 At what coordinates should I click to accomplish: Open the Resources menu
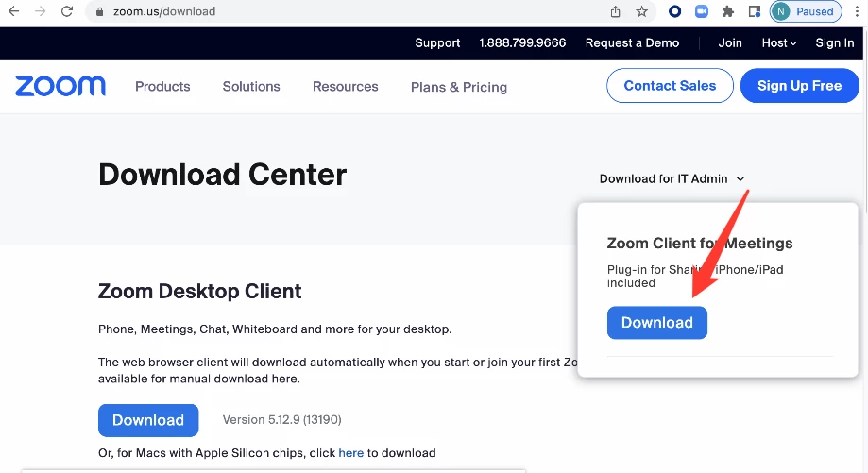pos(346,86)
